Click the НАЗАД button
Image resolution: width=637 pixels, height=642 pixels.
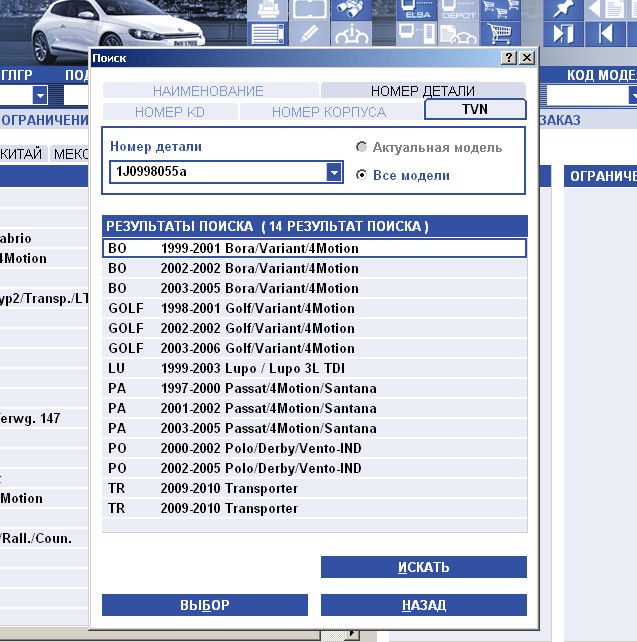tap(424, 605)
